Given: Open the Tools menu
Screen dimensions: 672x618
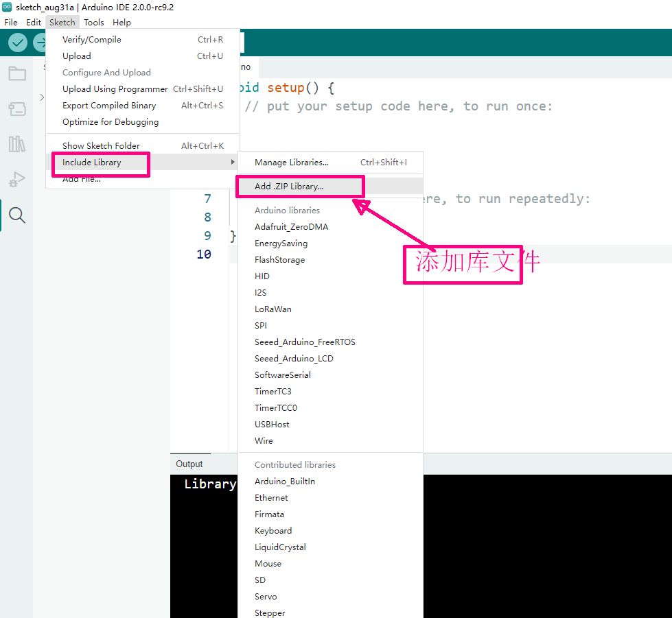Looking at the screenshot, I should coord(94,22).
